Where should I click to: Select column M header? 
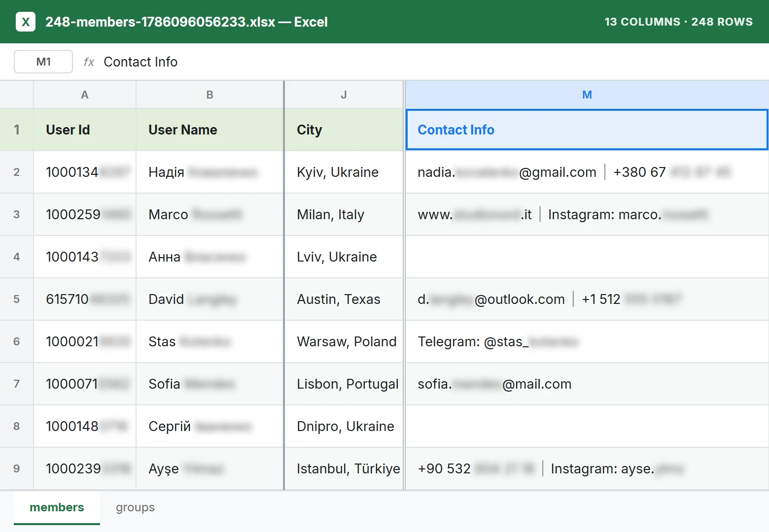(587, 95)
